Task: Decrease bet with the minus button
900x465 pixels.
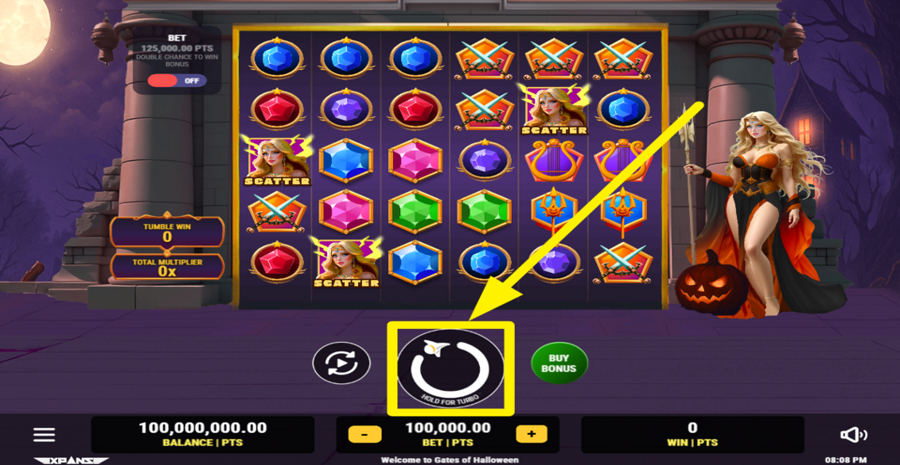Action: point(364,435)
